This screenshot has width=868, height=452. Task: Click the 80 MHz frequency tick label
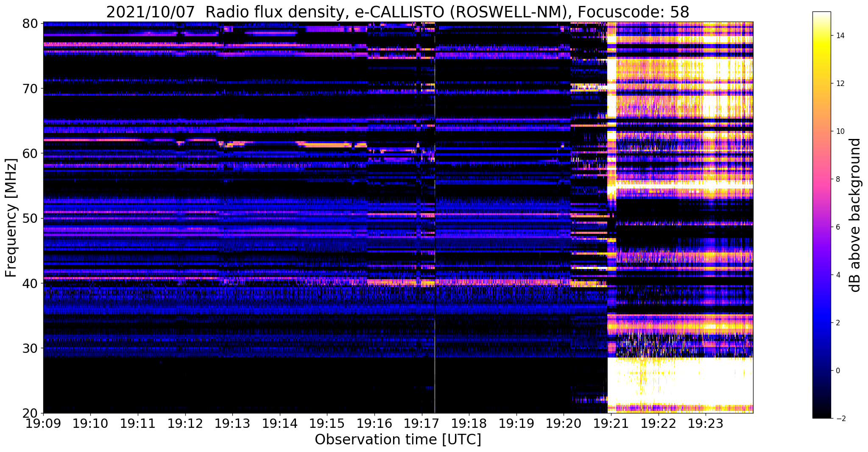[30, 23]
